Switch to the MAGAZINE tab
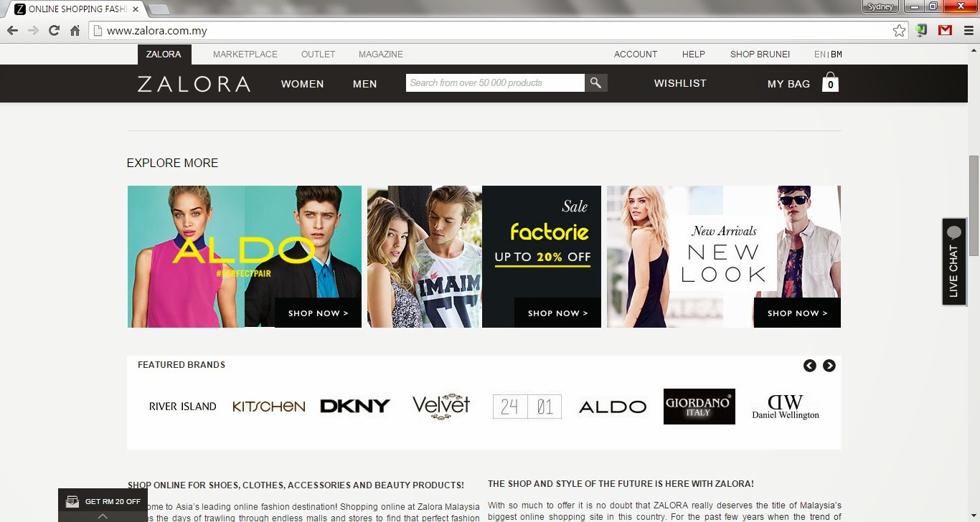Screen dimensions: 980x522 click(381, 54)
